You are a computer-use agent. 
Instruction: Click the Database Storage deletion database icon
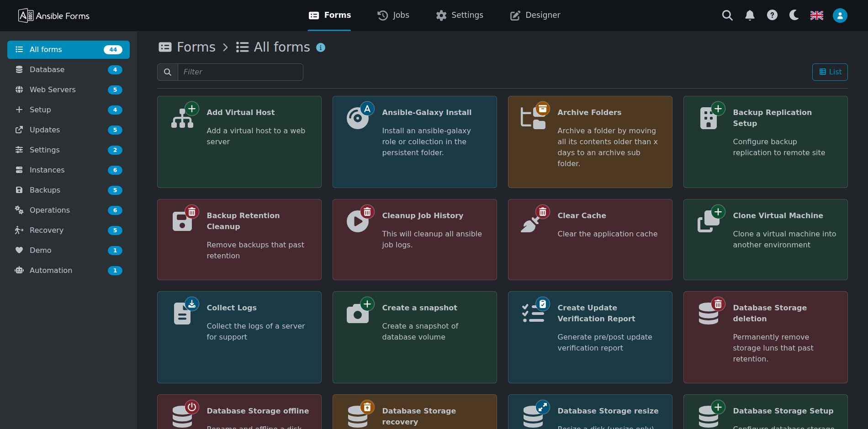pos(709,314)
